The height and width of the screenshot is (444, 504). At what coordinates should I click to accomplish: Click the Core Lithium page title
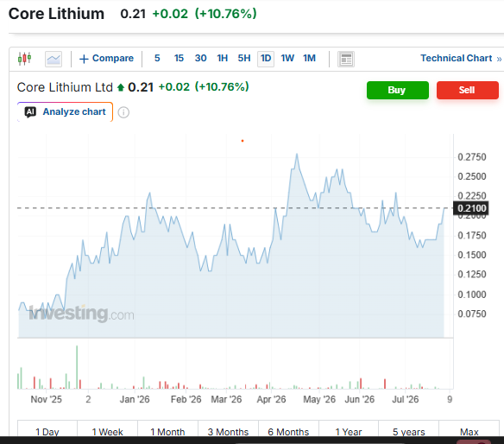[x=56, y=14]
